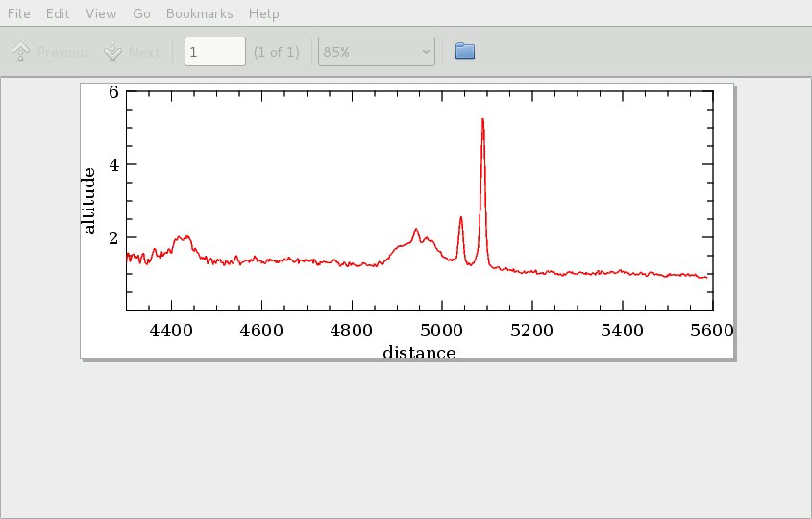Click the 4600 tick label on x-axis
This screenshot has width=812, height=519.
tap(261, 331)
